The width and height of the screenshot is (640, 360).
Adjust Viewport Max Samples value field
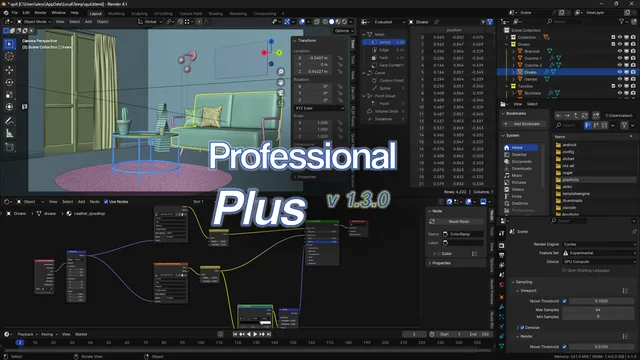tap(598, 310)
